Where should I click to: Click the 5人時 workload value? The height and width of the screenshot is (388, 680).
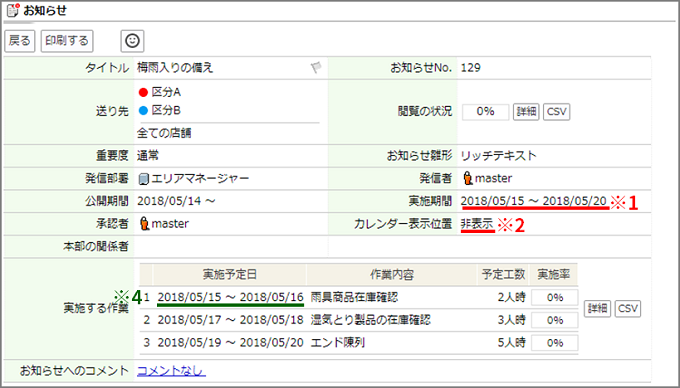(511, 342)
